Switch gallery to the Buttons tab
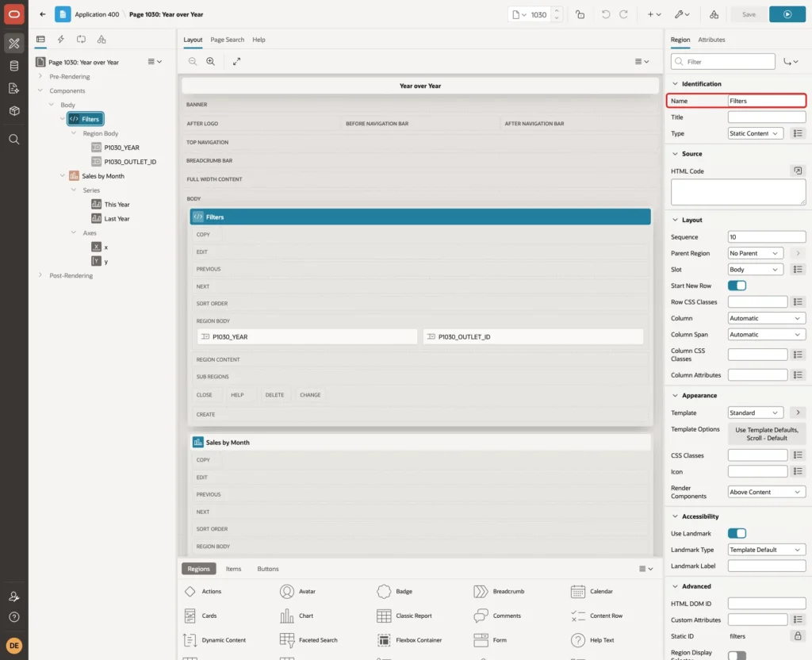The width and height of the screenshot is (812, 660). [268, 569]
